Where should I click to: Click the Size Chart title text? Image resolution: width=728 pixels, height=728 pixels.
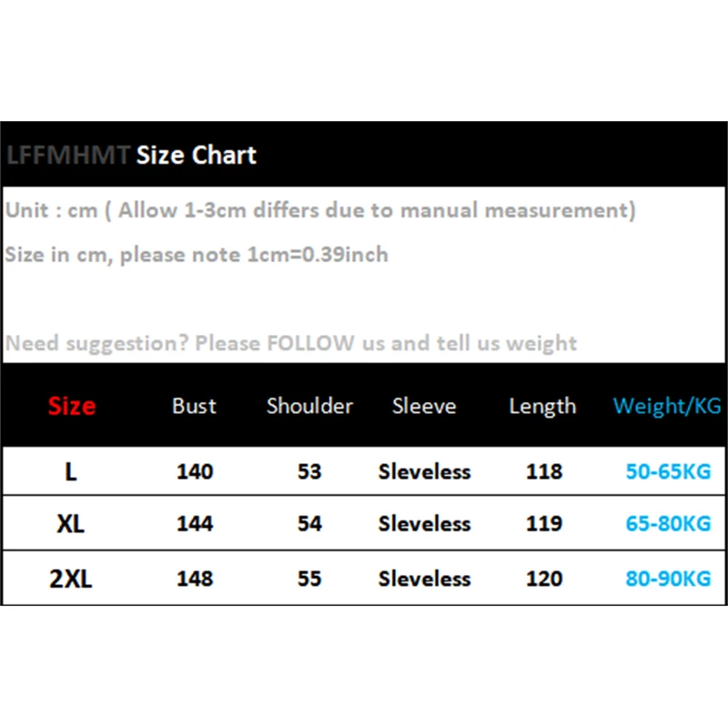pos(197,156)
